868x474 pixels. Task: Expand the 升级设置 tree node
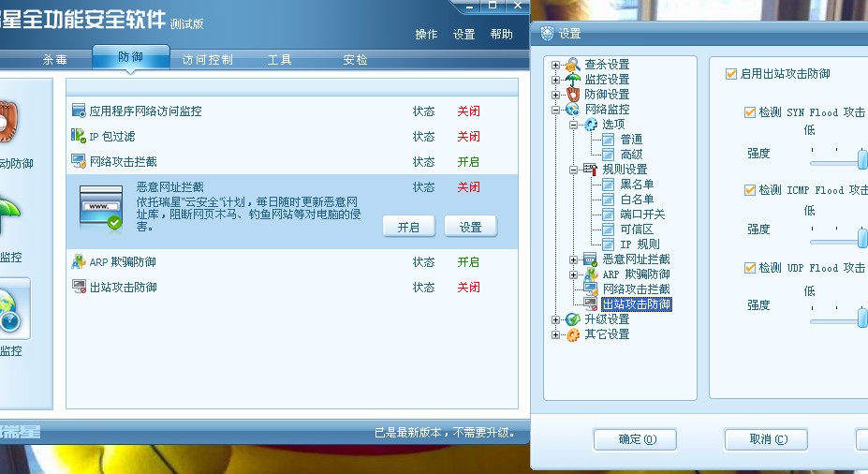point(555,319)
